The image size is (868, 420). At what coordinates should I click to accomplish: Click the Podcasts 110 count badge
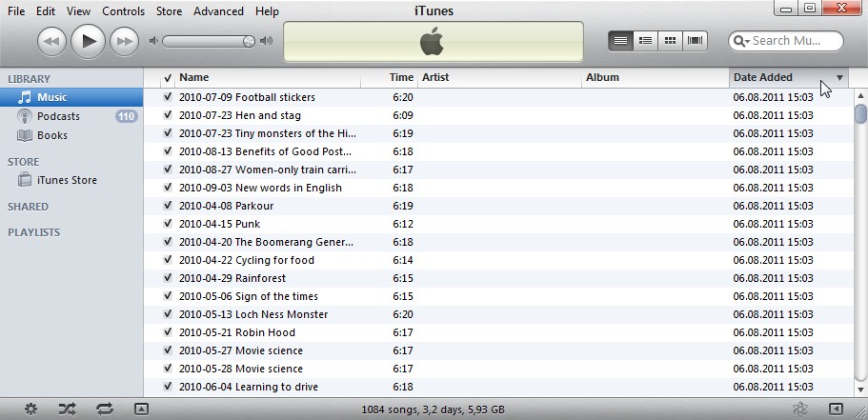click(x=126, y=116)
